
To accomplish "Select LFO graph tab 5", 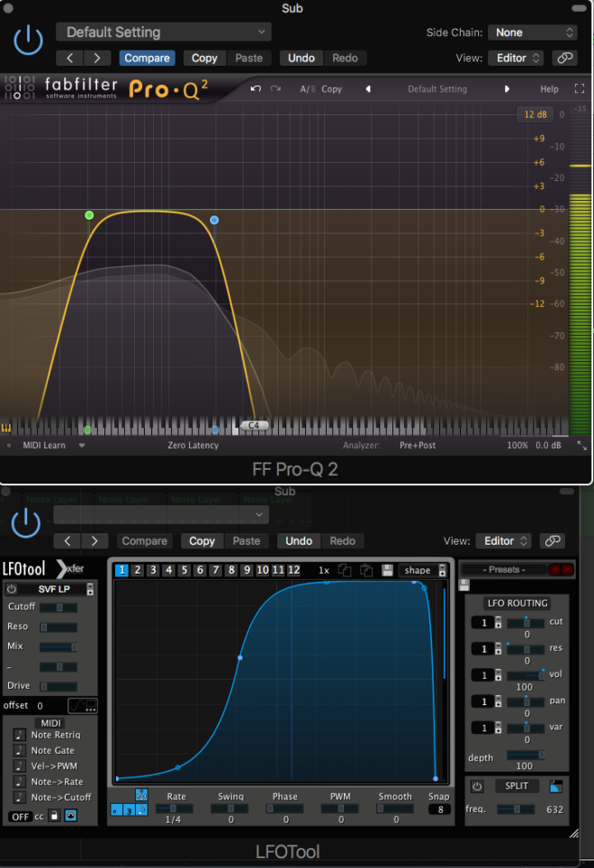I will 184,570.
